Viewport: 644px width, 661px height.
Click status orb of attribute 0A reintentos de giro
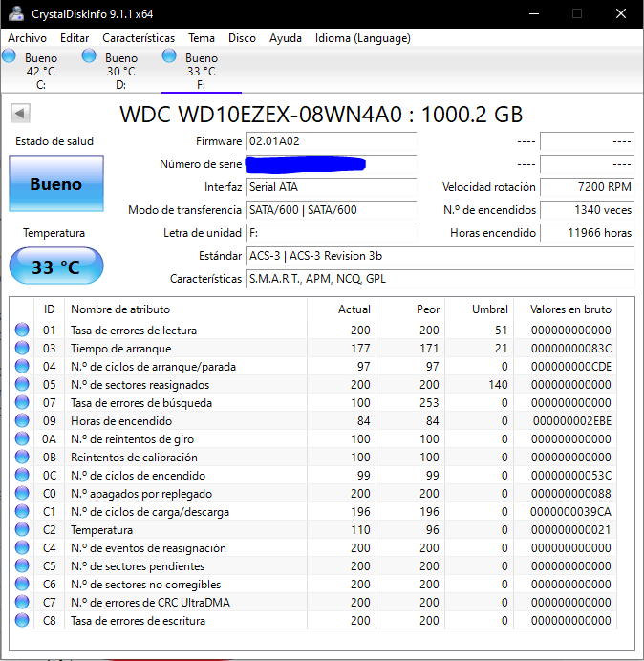tap(22, 438)
